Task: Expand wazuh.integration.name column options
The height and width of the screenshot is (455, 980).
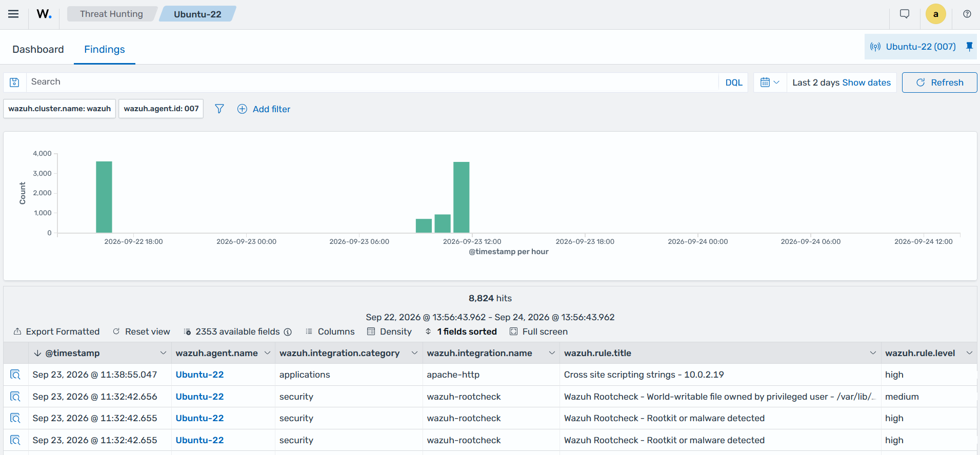Action: click(x=552, y=353)
